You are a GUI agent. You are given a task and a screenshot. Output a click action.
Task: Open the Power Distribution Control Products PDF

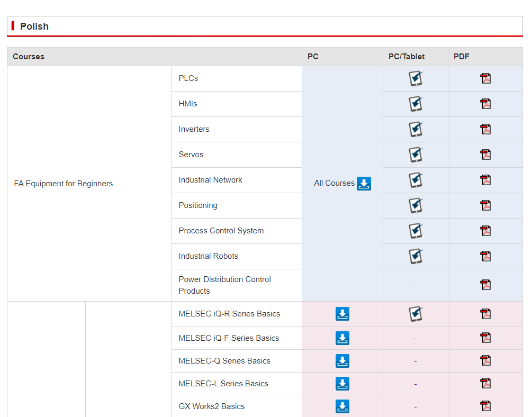[x=485, y=285]
